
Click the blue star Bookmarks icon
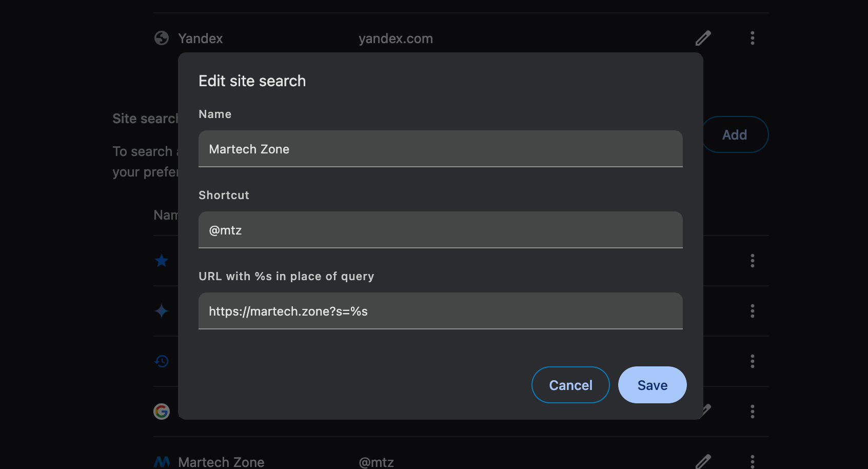162,261
